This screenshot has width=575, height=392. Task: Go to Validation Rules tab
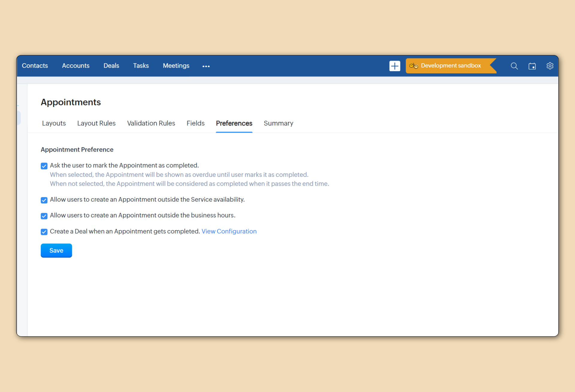pyautogui.click(x=151, y=123)
